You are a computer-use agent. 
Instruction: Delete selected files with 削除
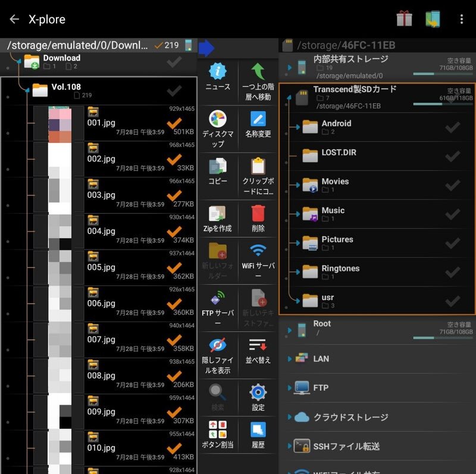[258, 213]
